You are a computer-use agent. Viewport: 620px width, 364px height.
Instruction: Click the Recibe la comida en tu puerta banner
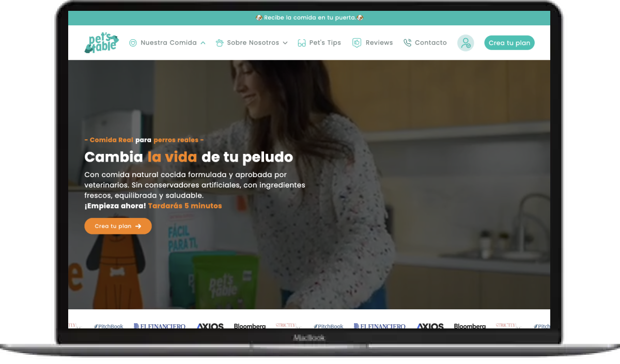309,18
